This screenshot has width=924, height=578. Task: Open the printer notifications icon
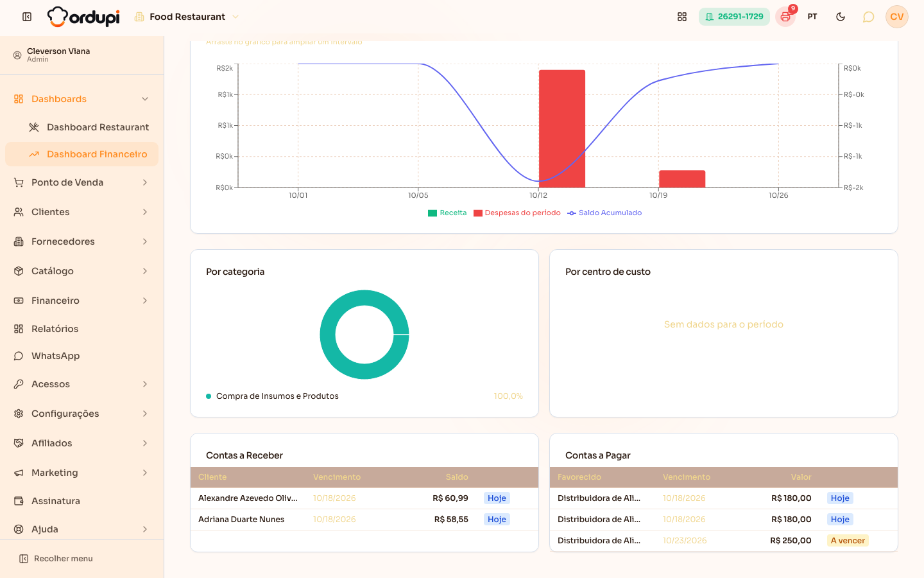[x=785, y=17]
